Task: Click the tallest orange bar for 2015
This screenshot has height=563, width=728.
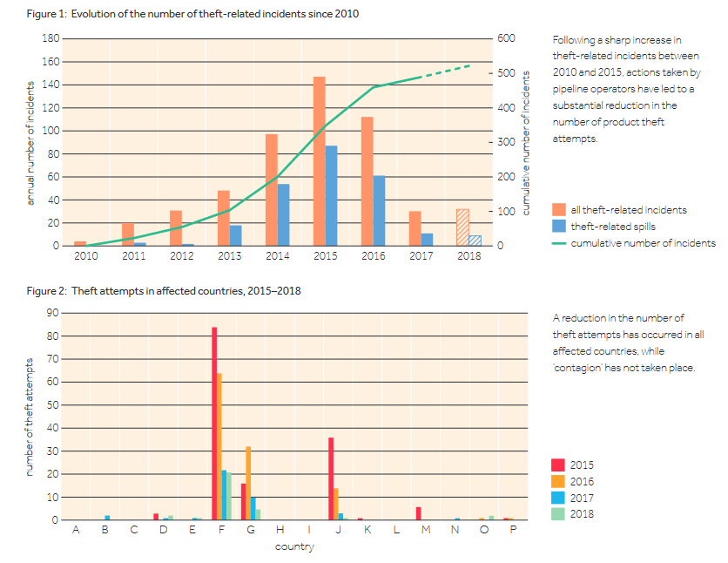Action: coord(320,161)
